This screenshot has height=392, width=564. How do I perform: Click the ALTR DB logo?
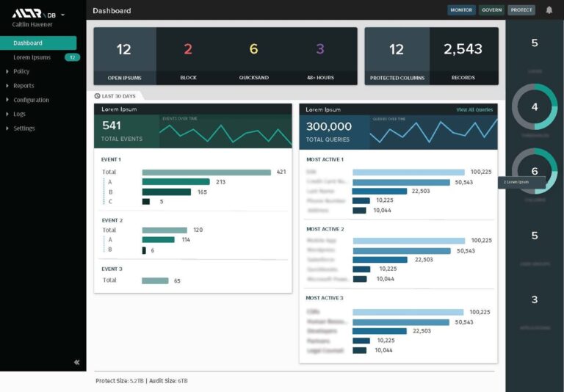tap(34, 14)
